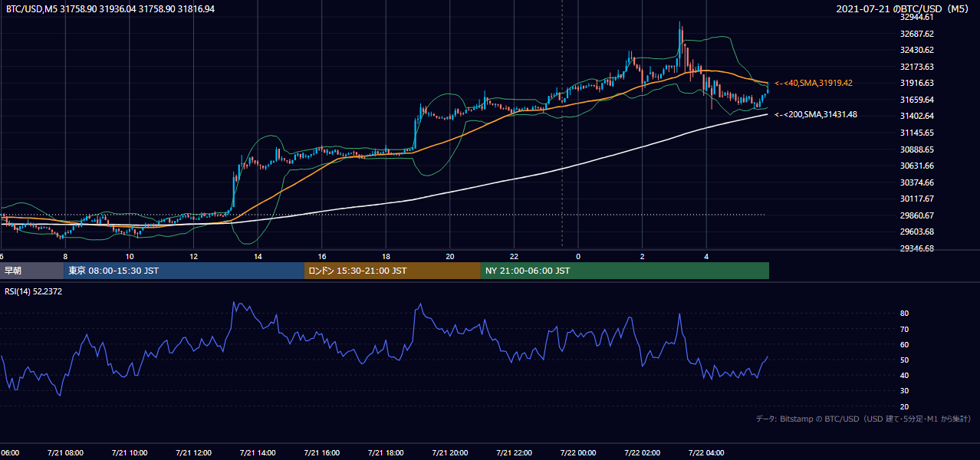Click the BTC/USD,M5 price header text
Screen dimensions: 980x460
point(110,8)
